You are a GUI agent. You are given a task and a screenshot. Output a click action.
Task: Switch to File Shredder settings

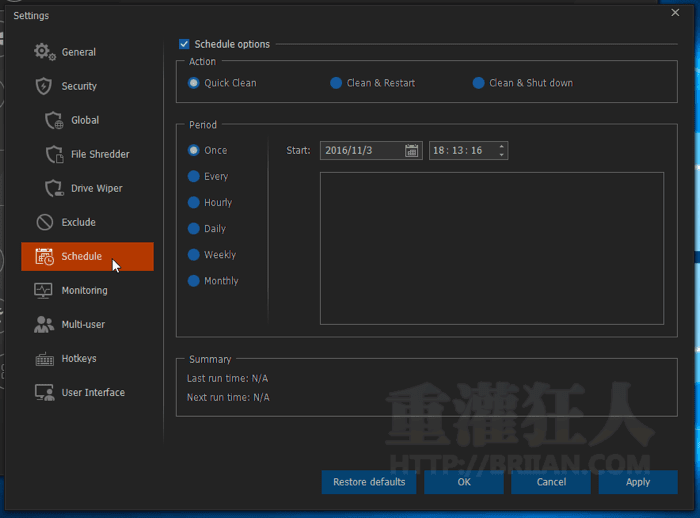100,155
